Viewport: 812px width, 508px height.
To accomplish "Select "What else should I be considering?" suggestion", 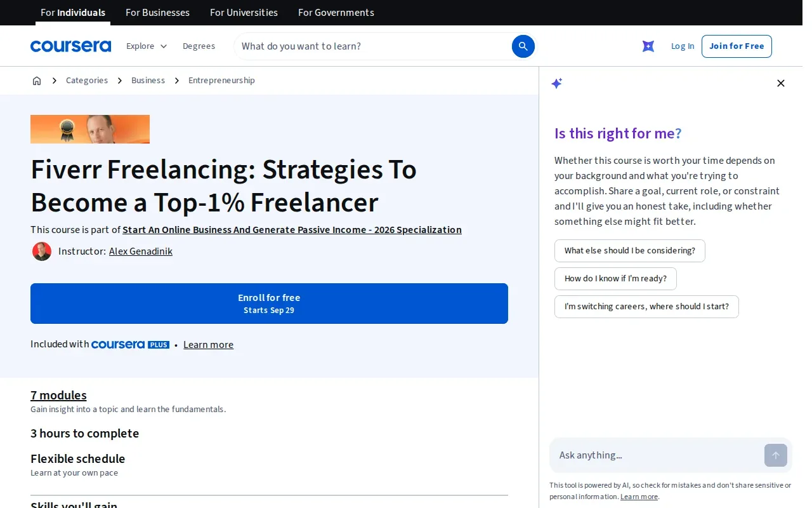I will (629, 251).
